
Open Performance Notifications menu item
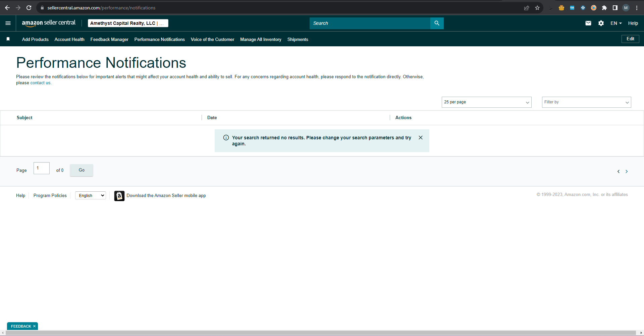pyautogui.click(x=160, y=39)
